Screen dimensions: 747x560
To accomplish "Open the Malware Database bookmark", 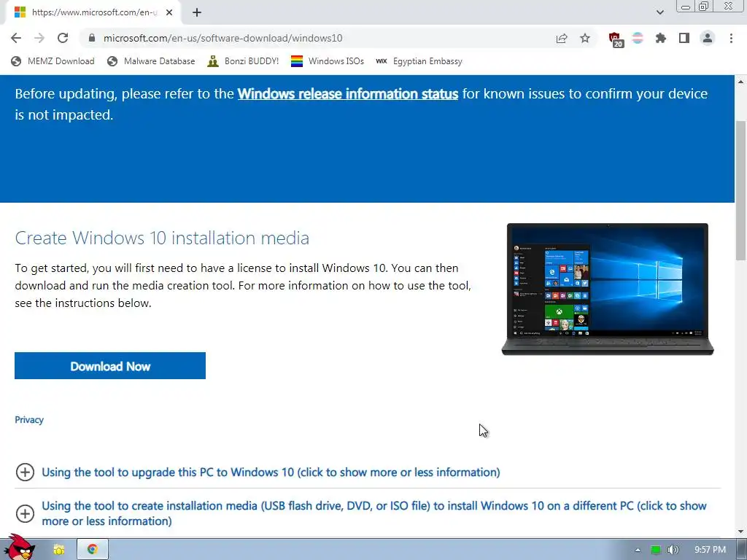I will (151, 61).
